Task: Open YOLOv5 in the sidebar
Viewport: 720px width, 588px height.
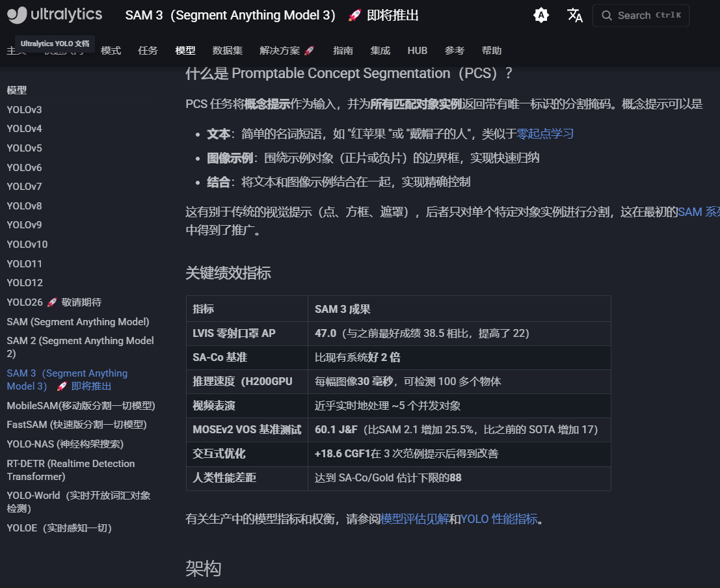Action: point(24,148)
